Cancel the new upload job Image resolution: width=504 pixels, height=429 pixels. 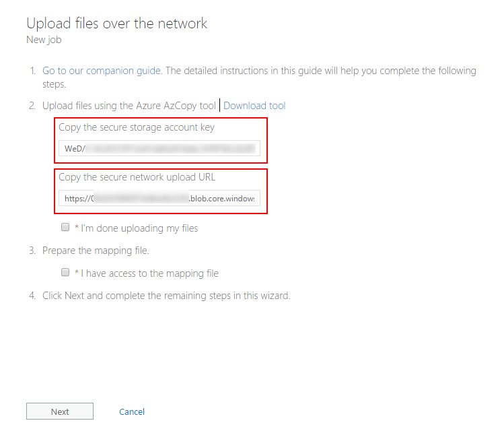click(132, 411)
